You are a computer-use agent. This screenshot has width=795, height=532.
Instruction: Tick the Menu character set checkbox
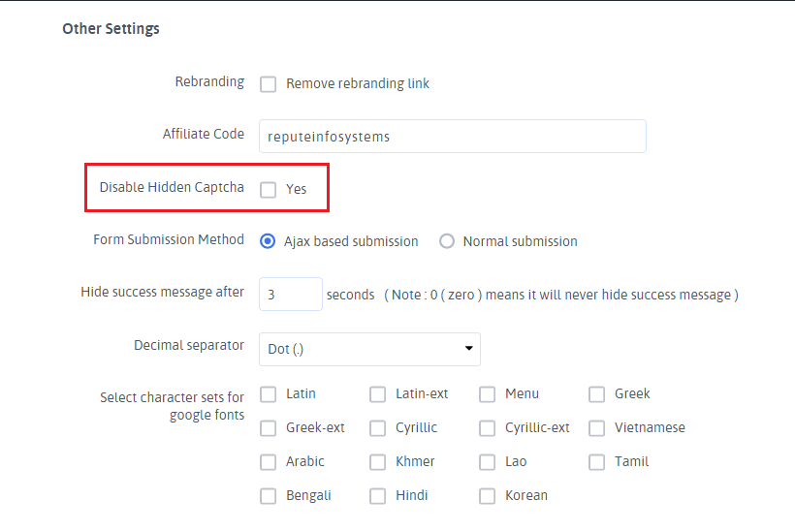[x=488, y=394]
